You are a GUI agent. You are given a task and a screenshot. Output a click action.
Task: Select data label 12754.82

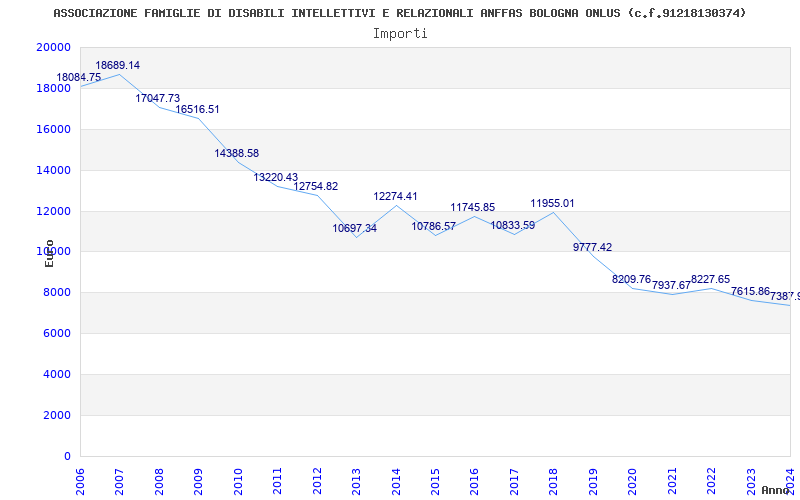point(316,186)
